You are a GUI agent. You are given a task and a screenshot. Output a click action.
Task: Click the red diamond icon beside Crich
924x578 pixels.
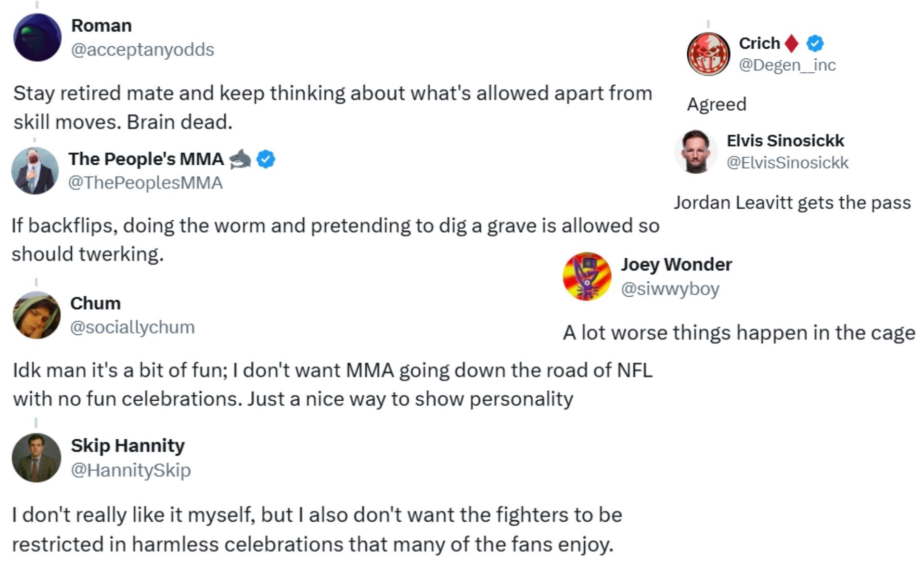792,43
